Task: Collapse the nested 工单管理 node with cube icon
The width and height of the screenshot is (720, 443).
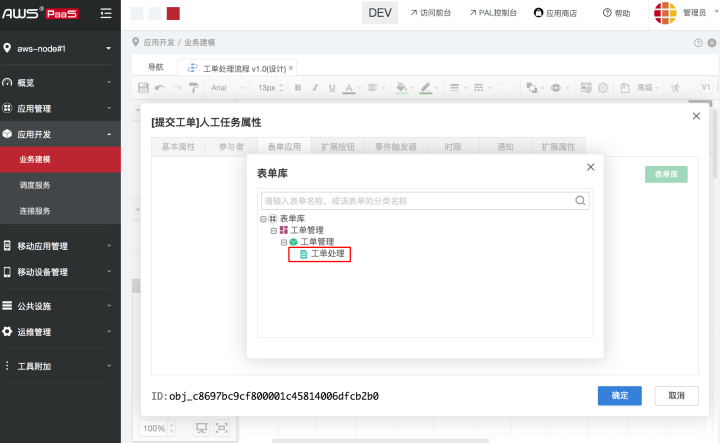Action: pyautogui.click(x=284, y=242)
